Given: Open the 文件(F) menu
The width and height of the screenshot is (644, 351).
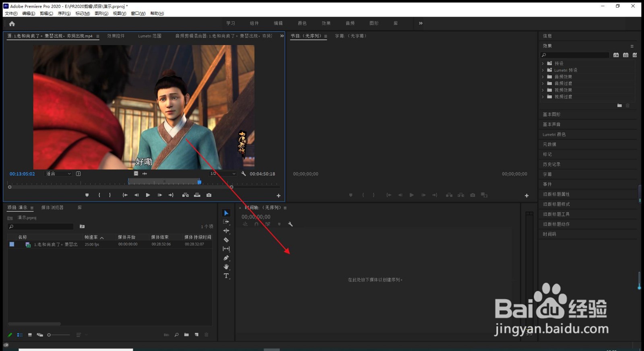Looking at the screenshot, I should tap(11, 13).
